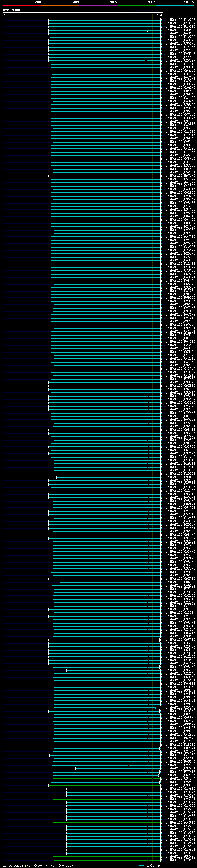Click the orange ~40% color scale segment

pos(60,6)
